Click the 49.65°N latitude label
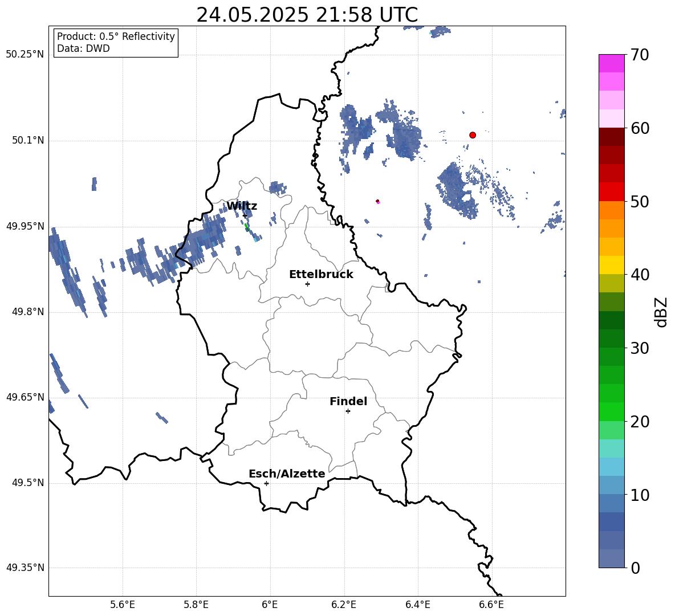Viewport: 675px width, 616px height. (25, 397)
